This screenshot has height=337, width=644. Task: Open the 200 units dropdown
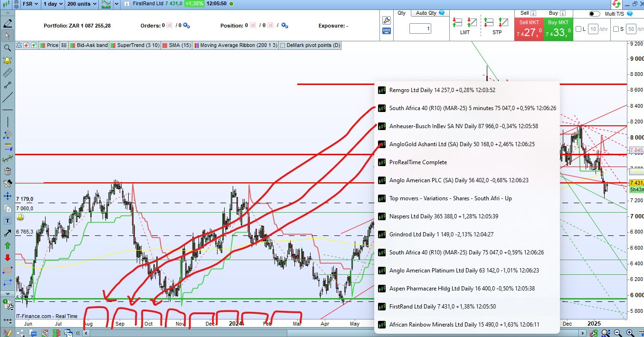tap(82, 4)
